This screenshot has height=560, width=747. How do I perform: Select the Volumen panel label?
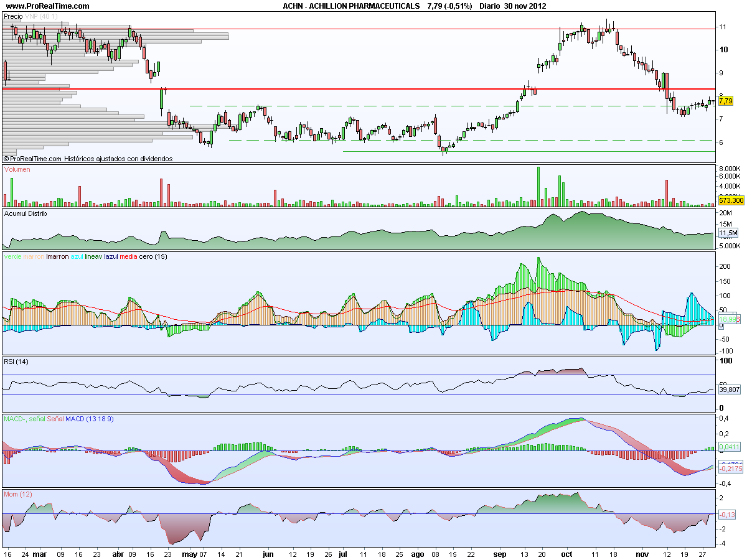17,169
